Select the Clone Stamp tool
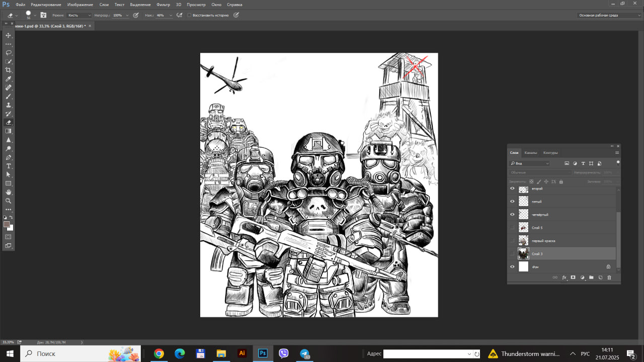This screenshot has width=644, height=362. pyautogui.click(x=9, y=105)
